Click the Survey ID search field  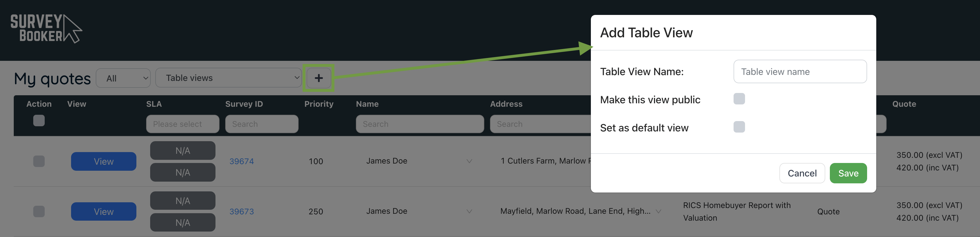coord(262,124)
